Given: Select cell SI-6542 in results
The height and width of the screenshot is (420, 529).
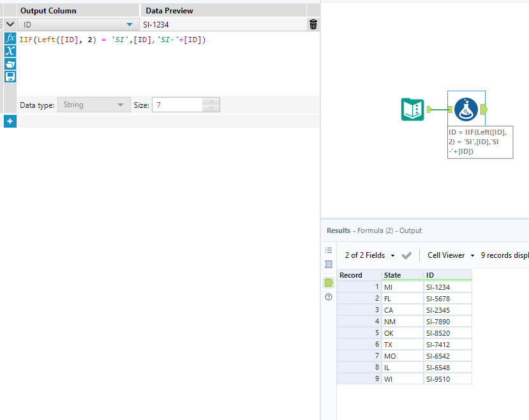Looking at the screenshot, I should click(447, 356).
